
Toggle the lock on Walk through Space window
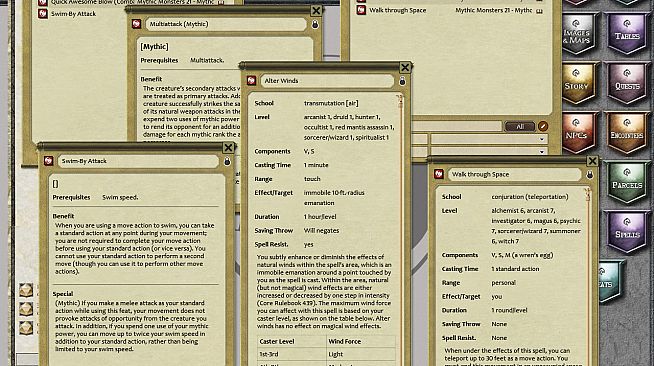point(589,175)
